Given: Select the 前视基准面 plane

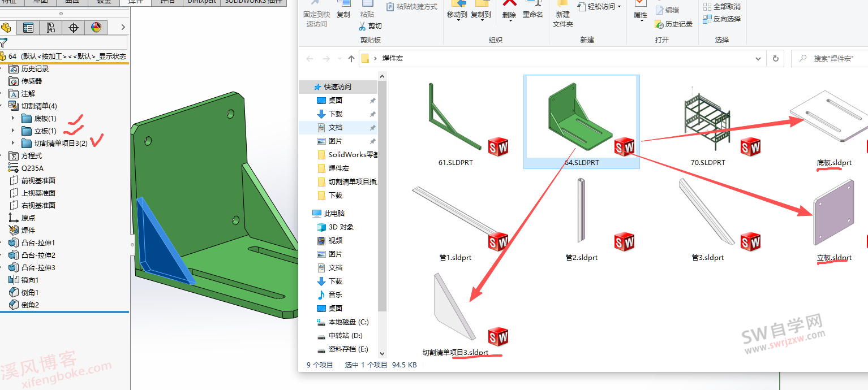Looking at the screenshot, I should coord(32,181).
